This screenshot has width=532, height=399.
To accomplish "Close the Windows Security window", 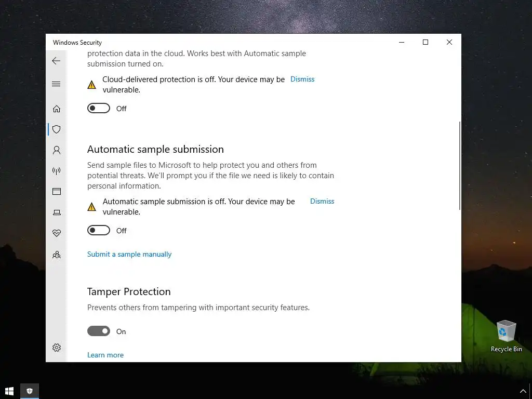I will pos(449,42).
